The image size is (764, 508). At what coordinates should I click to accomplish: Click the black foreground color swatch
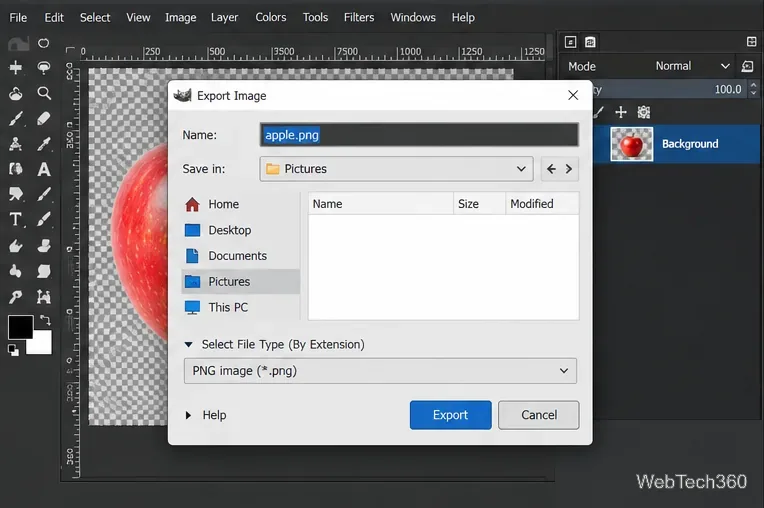(20, 327)
